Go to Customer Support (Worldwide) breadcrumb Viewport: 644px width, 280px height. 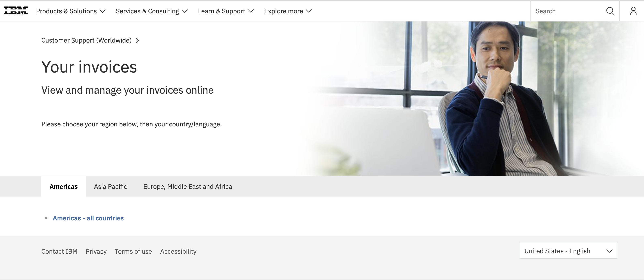(x=86, y=41)
